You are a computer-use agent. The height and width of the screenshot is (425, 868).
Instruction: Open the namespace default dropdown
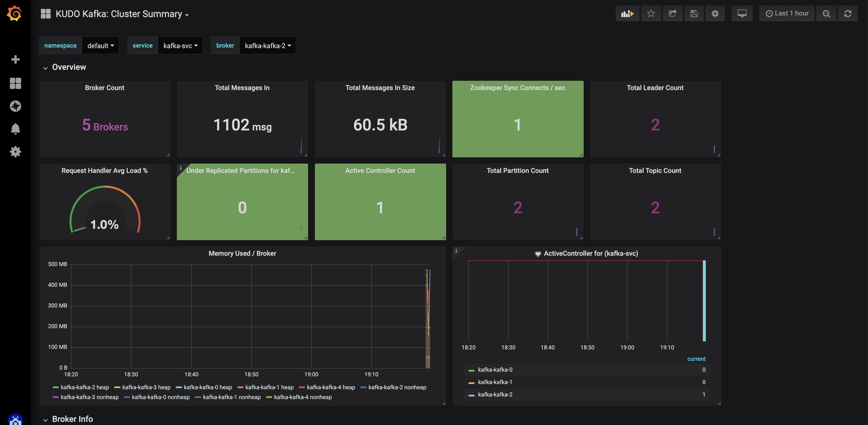100,46
